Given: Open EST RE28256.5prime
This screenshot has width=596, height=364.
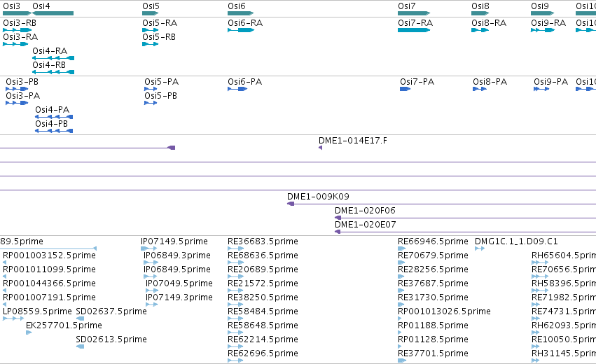Looking at the screenshot, I should [401, 276].
